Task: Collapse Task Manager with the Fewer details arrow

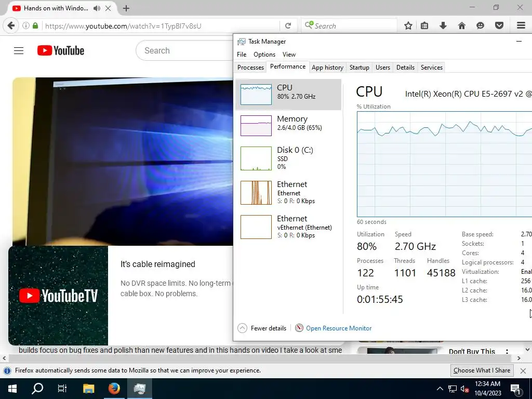Action: point(242,328)
